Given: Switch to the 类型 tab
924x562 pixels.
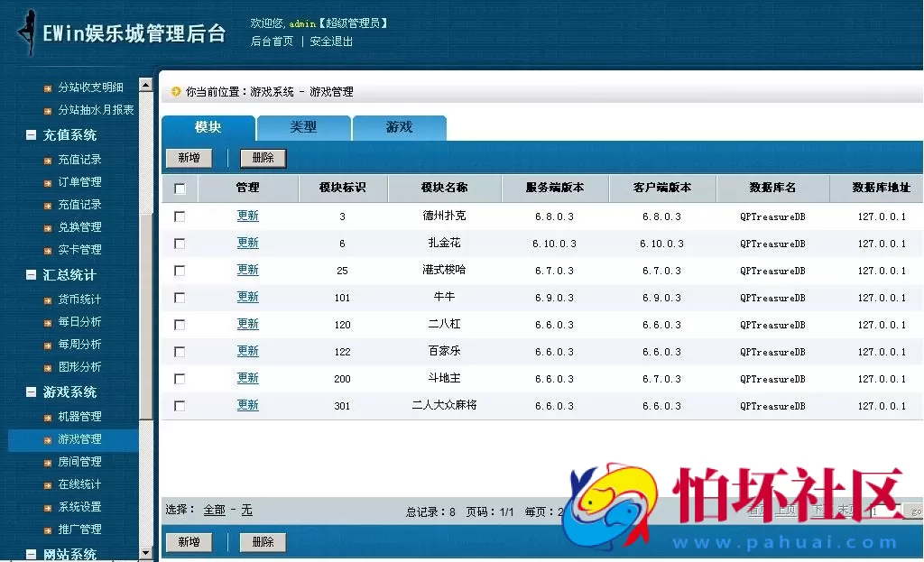Looking at the screenshot, I should pyautogui.click(x=303, y=127).
